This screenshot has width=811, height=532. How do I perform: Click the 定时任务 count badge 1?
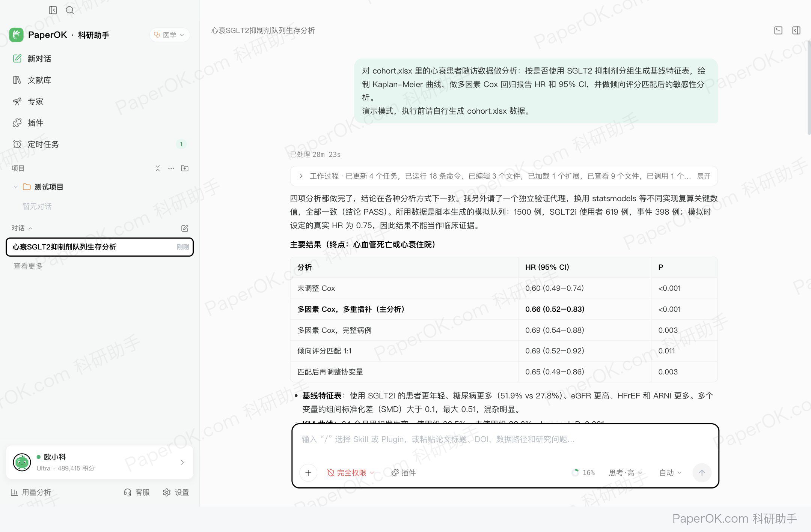181,144
